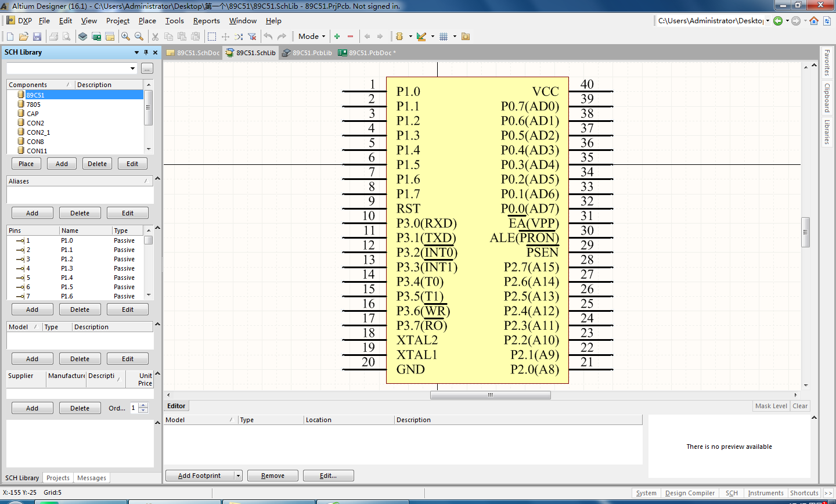Remove a component part with red minus

click(x=350, y=37)
